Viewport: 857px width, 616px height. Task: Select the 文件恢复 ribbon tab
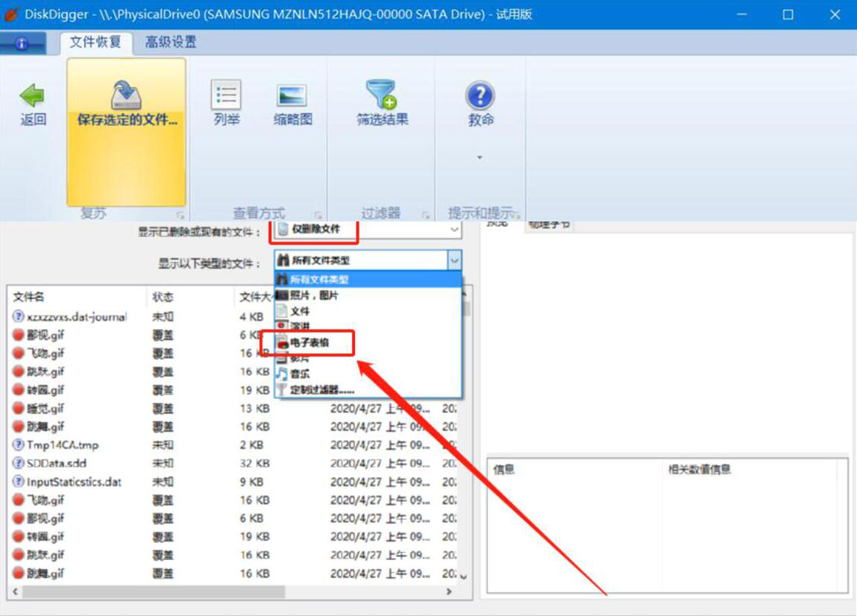point(95,42)
